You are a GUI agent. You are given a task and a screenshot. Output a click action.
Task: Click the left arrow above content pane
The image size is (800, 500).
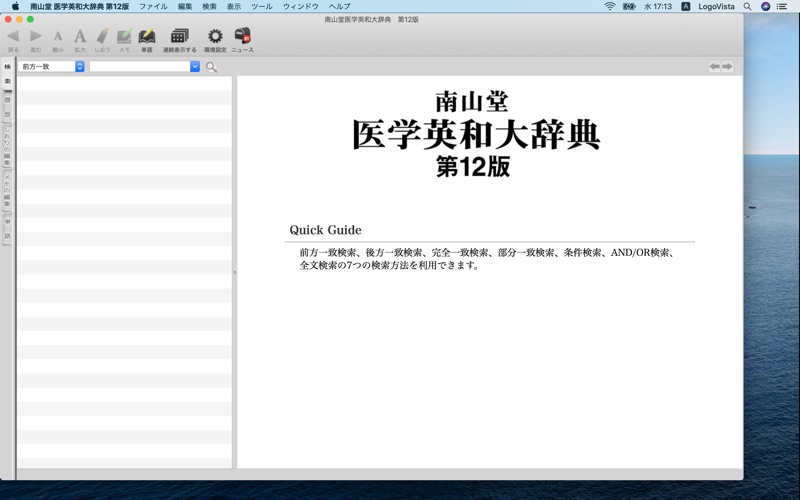tap(715, 66)
